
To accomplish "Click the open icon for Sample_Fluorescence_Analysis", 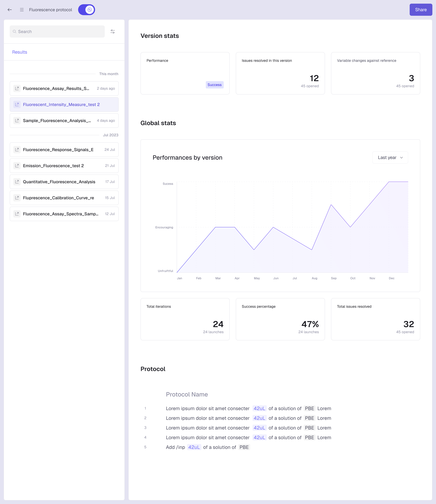I will 17,120.
